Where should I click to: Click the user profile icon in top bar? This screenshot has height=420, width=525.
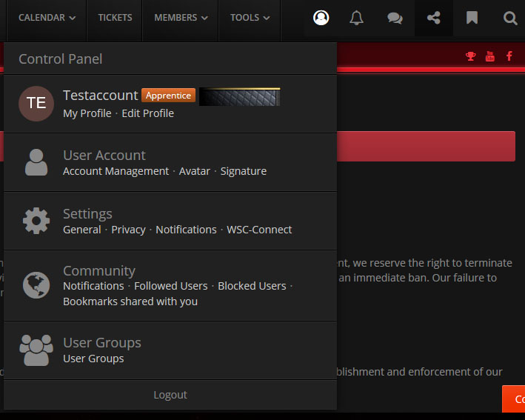click(321, 18)
